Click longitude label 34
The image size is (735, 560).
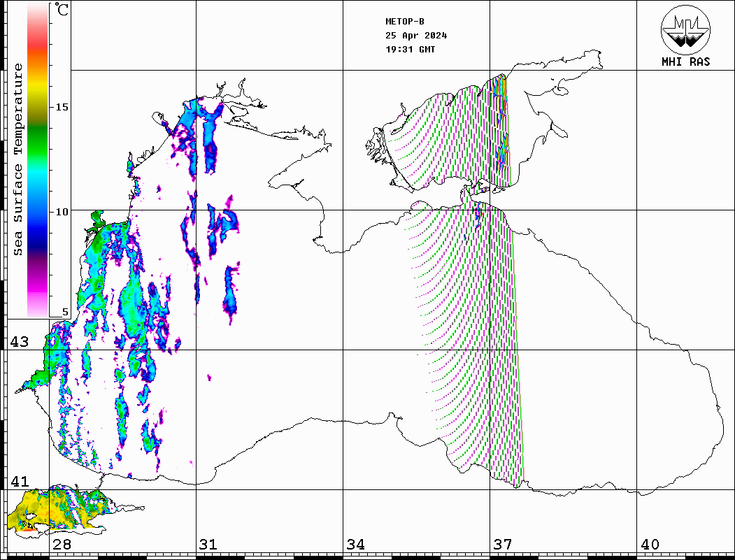(x=356, y=544)
